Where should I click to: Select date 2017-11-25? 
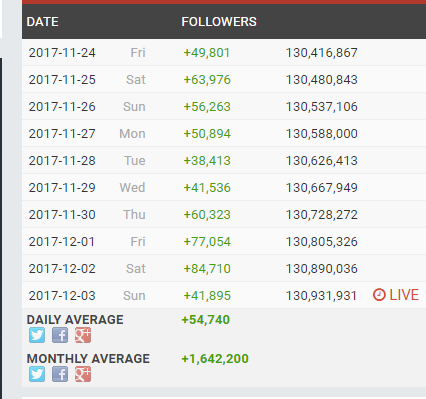click(x=62, y=80)
